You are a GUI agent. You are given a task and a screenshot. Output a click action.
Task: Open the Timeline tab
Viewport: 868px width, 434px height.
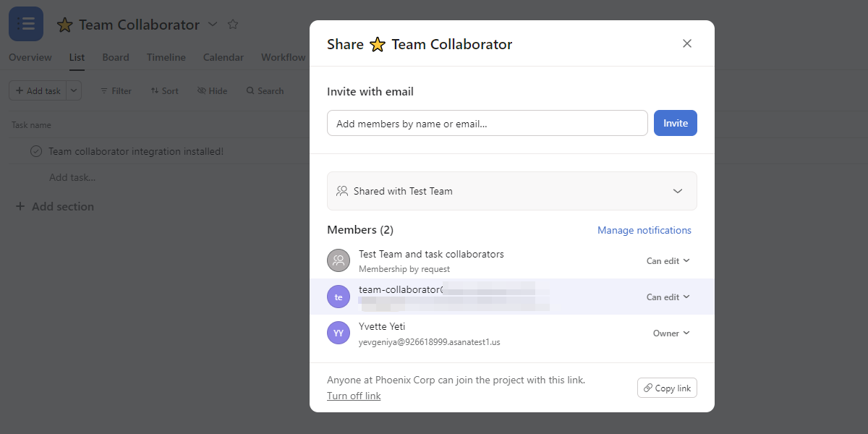(x=166, y=57)
